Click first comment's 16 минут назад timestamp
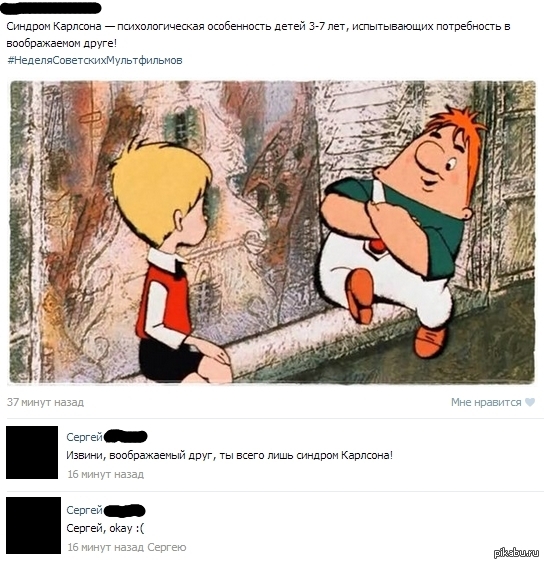The image size is (544, 564). 105,474
